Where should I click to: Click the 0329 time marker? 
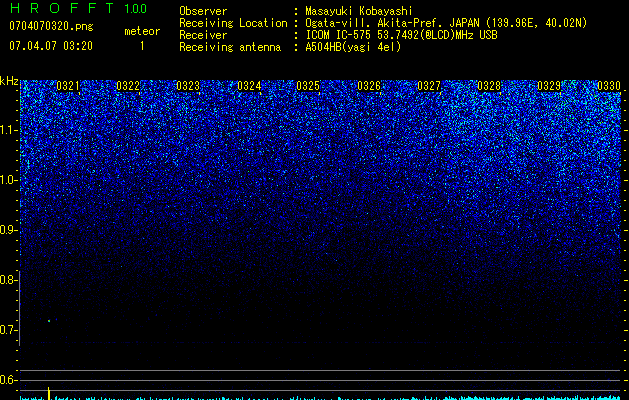[549, 86]
